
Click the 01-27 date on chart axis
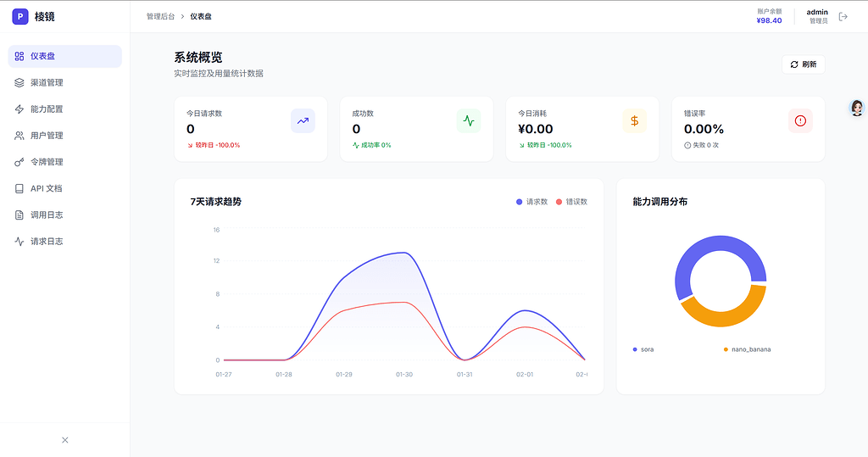click(x=224, y=375)
